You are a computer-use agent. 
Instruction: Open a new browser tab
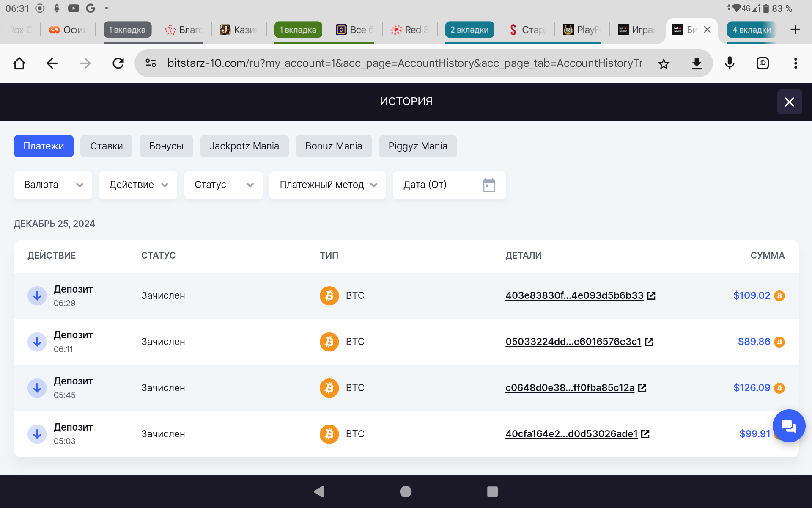[795, 30]
